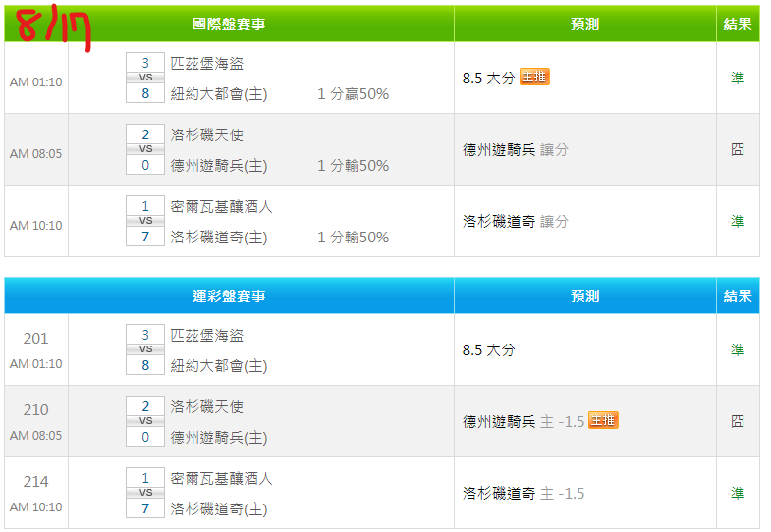Click the score 8 in the international 紐約大都會 row
Viewport: 771px width, 532px height.
click(145, 93)
